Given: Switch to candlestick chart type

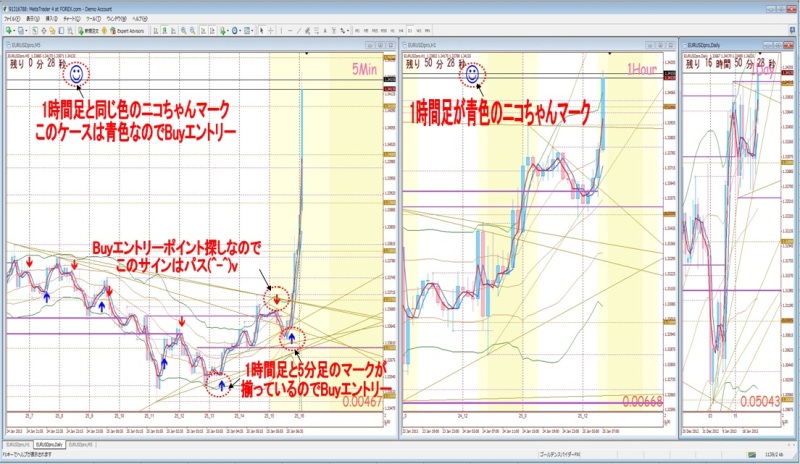Looking at the screenshot, I should point(165,31).
